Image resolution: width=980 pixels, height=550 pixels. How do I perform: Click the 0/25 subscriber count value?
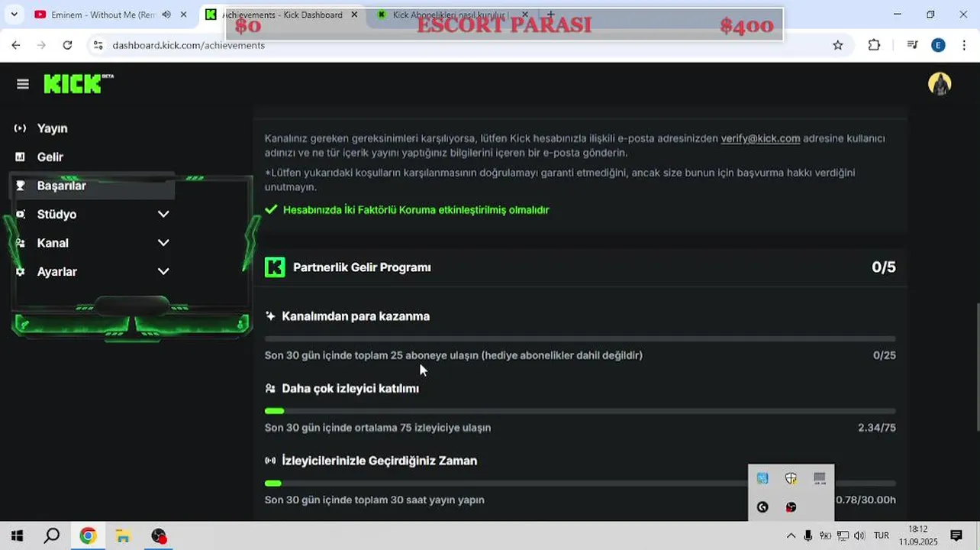click(885, 355)
